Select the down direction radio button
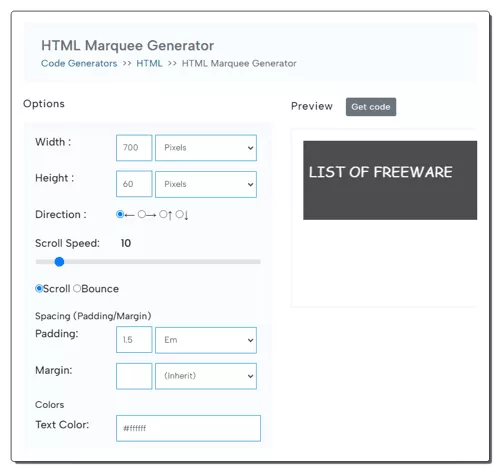Image resolution: width=500 pixels, height=472 pixels. click(179, 214)
